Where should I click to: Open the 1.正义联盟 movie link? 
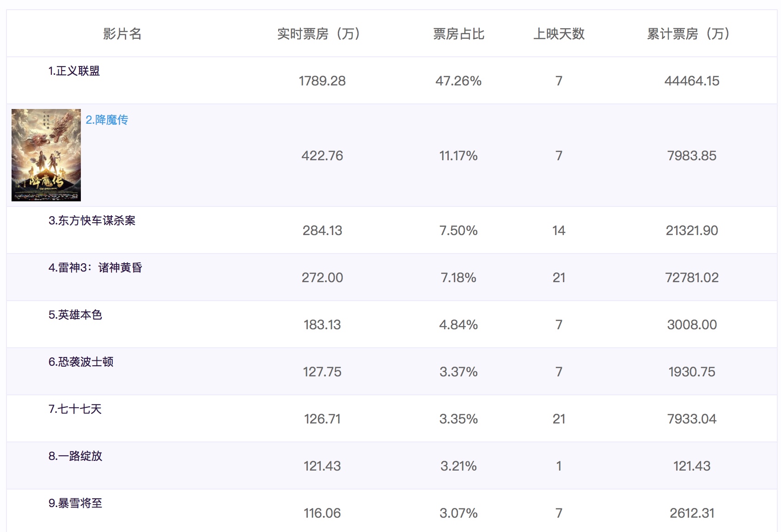pyautogui.click(x=74, y=71)
